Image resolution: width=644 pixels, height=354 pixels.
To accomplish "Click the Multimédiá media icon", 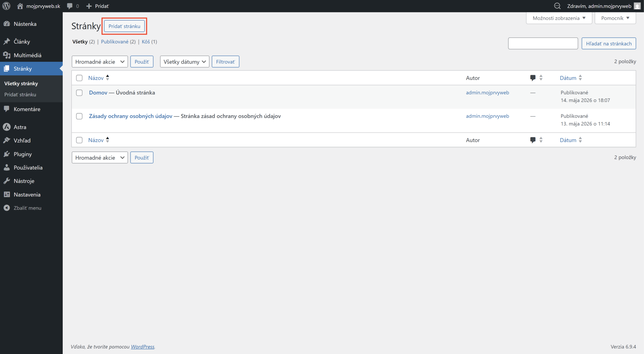I will point(7,55).
